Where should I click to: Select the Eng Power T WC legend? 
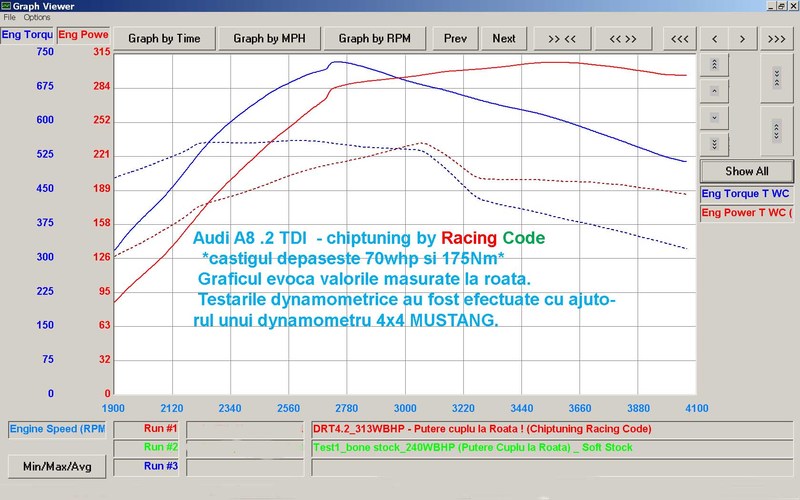pos(746,213)
